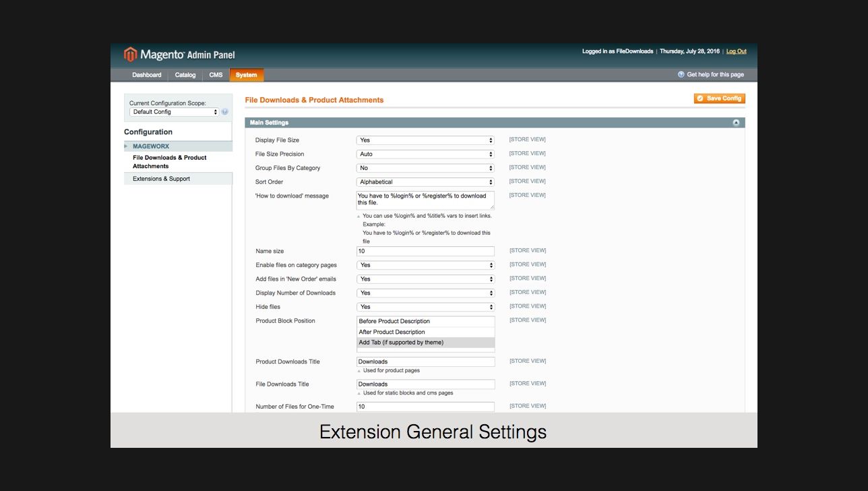Click the MAGEWORX expander arrow icon
This screenshot has height=491, width=868.
pos(125,146)
